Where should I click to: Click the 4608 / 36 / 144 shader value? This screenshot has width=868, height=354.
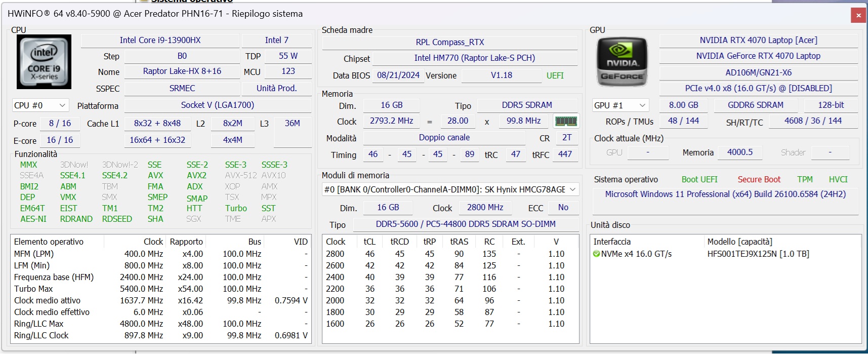[813, 121]
